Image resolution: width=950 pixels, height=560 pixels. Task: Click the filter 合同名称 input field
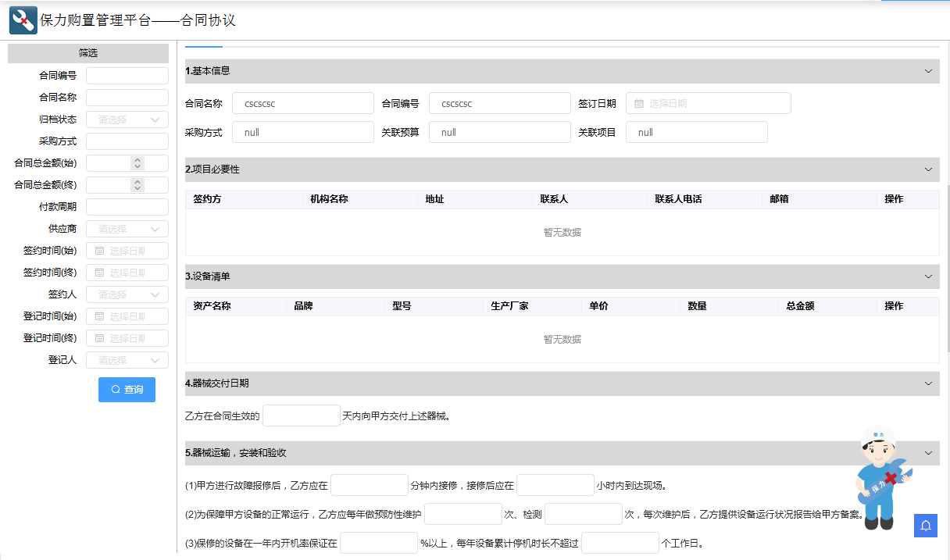(x=127, y=98)
